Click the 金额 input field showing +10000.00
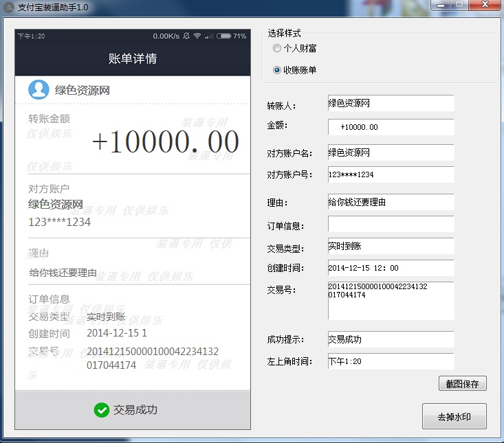Viewport: 504px width, 443px height. (391, 127)
